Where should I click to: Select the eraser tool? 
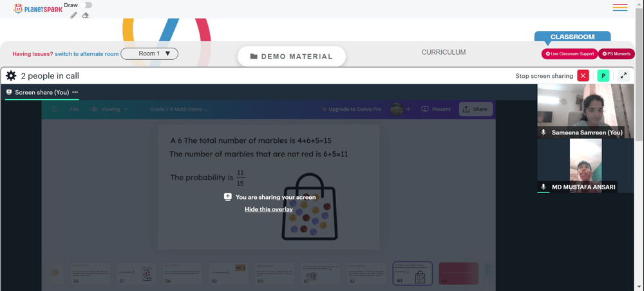point(85,15)
